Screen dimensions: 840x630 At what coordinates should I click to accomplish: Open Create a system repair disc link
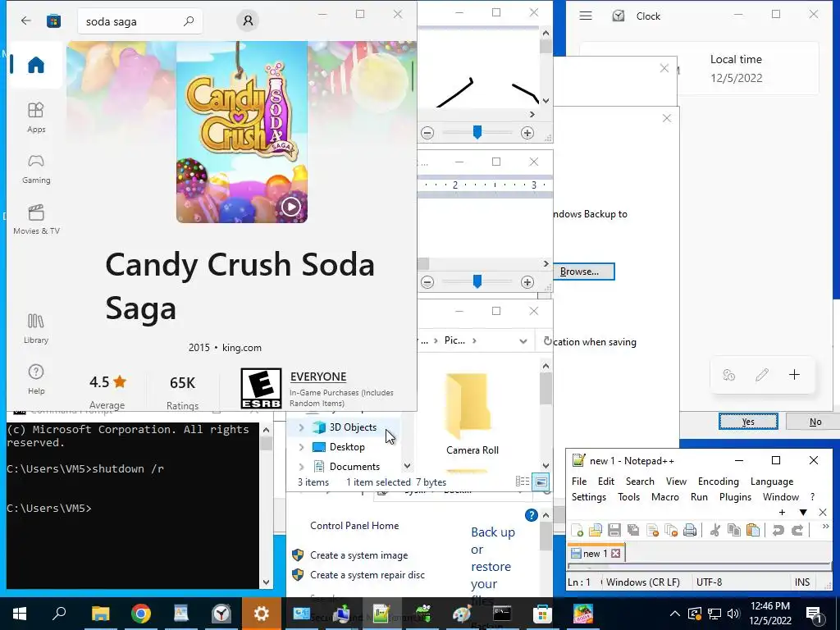point(367,575)
